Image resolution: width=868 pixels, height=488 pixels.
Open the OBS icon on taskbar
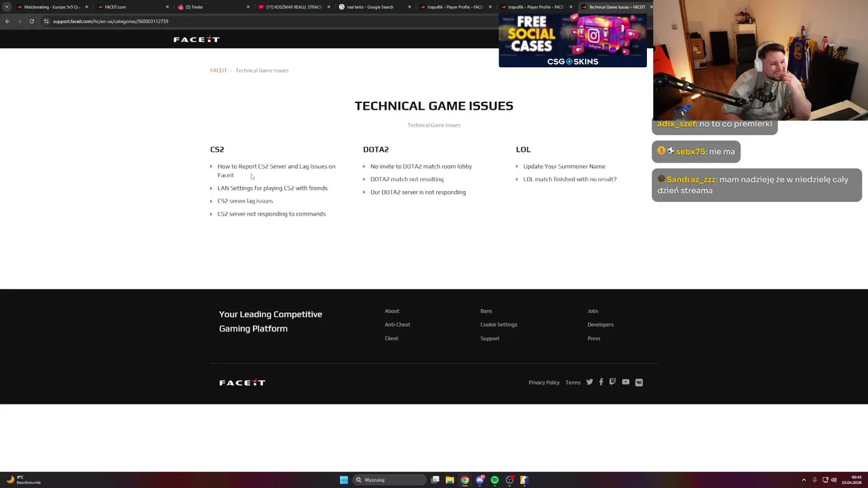pyautogui.click(x=509, y=480)
